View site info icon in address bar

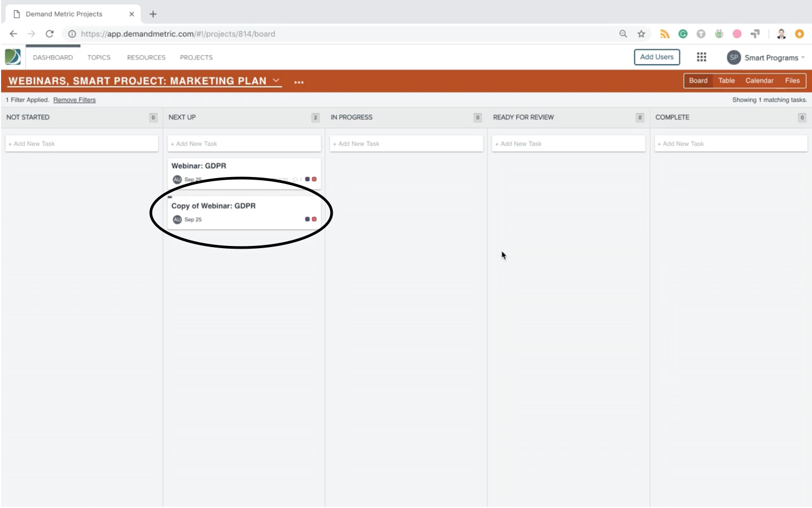(72, 34)
